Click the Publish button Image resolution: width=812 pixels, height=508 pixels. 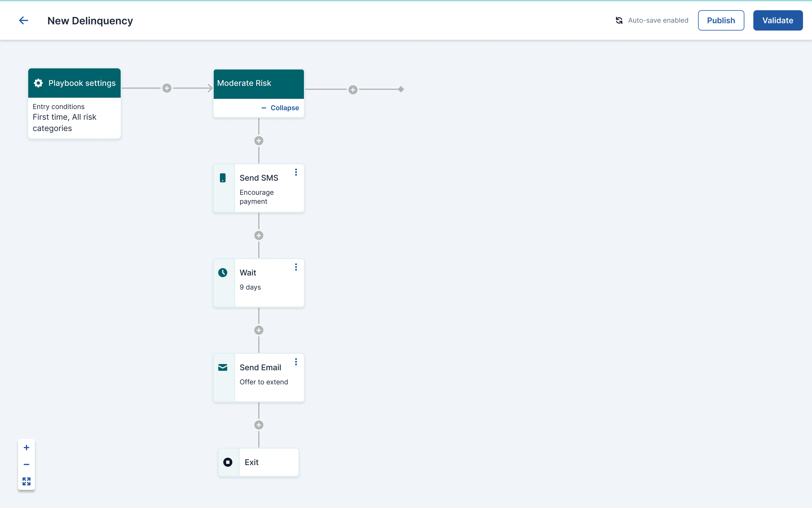point(720,20)
